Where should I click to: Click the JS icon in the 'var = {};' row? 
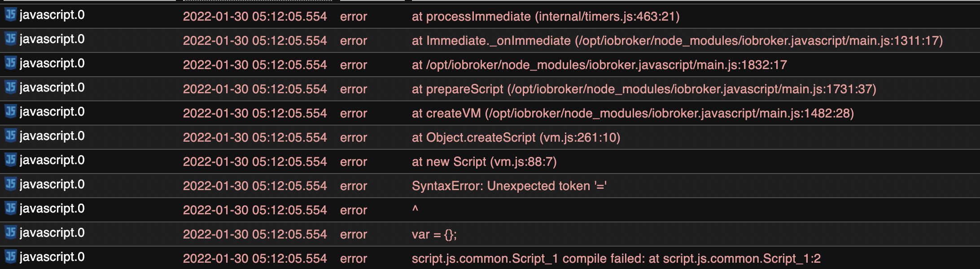click(10, 233)
